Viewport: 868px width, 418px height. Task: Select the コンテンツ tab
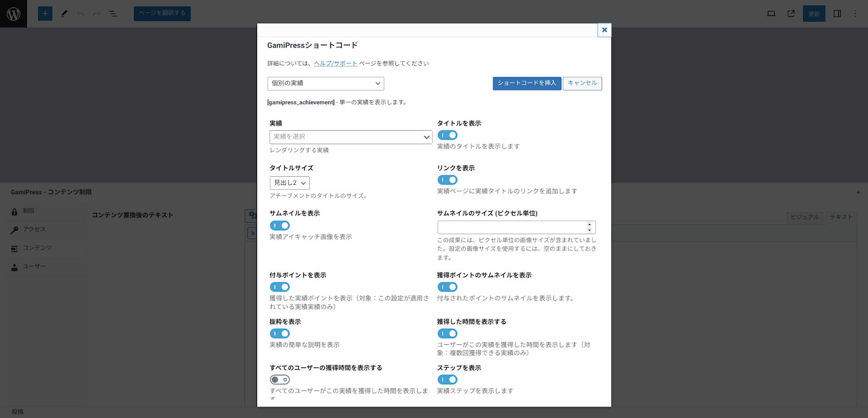[x=47, y=248]
